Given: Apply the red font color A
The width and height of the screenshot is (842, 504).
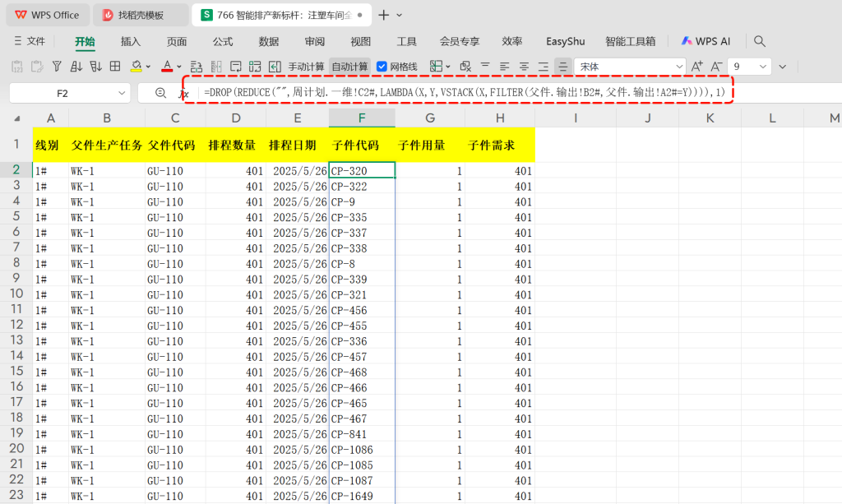Looking at the screenshot, I should tap(167, 67).
